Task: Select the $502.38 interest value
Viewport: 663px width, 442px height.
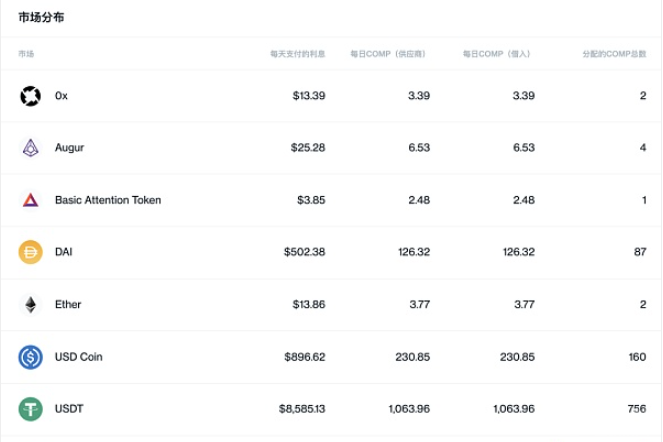Action: coord(304,252)
